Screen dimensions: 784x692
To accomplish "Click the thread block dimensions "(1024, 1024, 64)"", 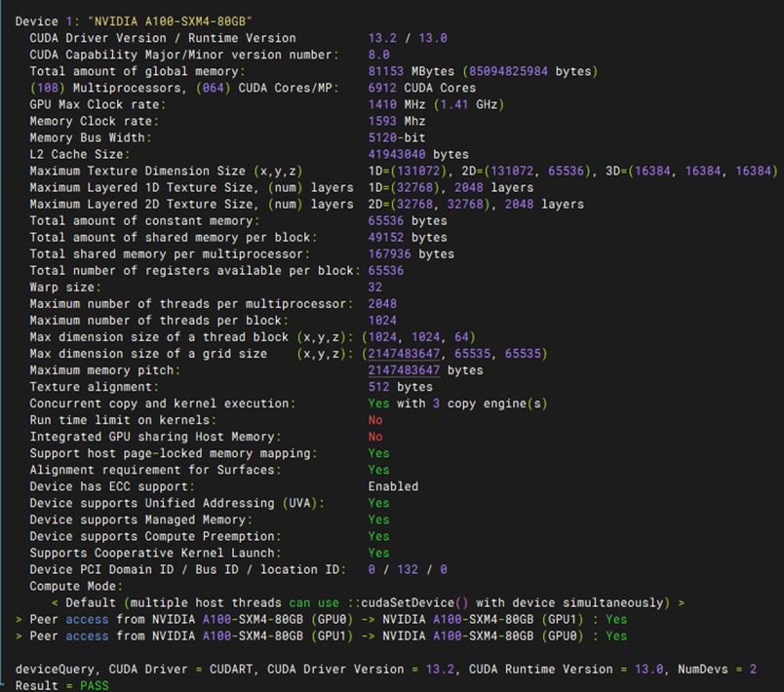I will pos(418,337).
